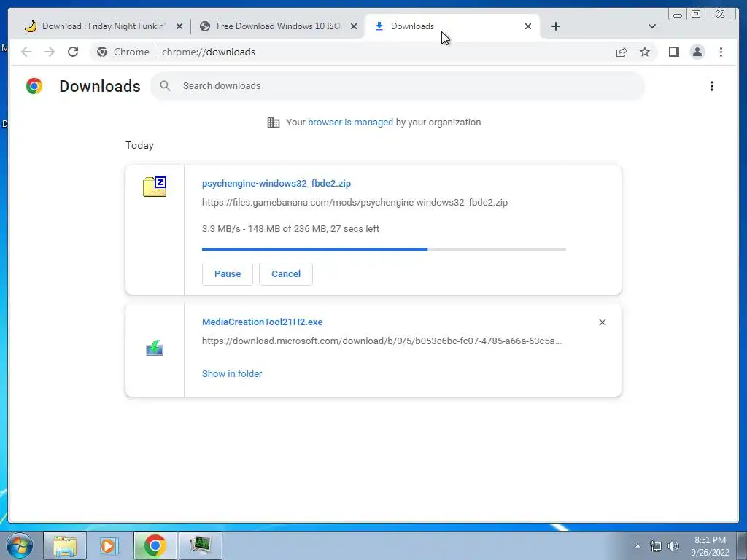Viewport: 747px width, 560px height.
Task: Open the side panel icon
Action: (673, 52)
